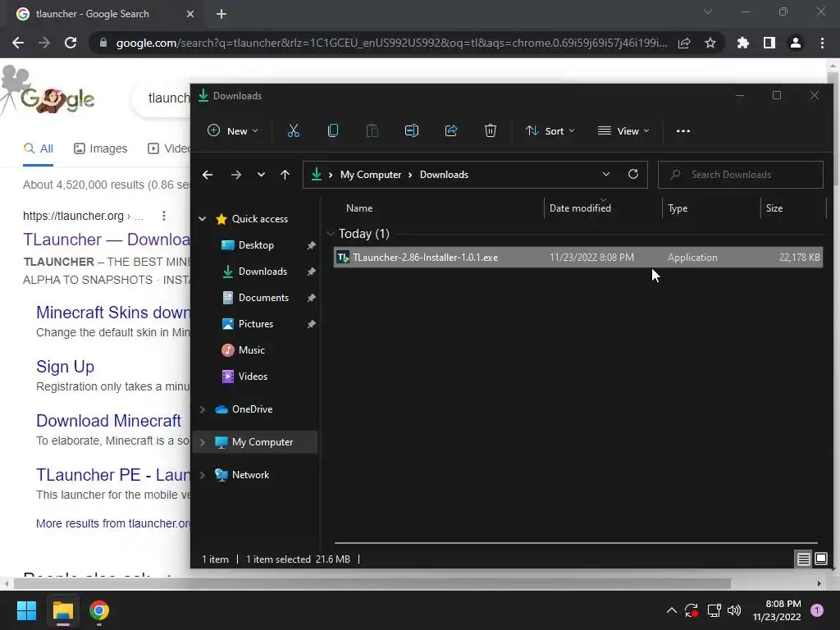Viewport: 840px width, 630px height.
Task: Click the share page icon in address bar
Action: pyautogui.click(x=684, y=43)
